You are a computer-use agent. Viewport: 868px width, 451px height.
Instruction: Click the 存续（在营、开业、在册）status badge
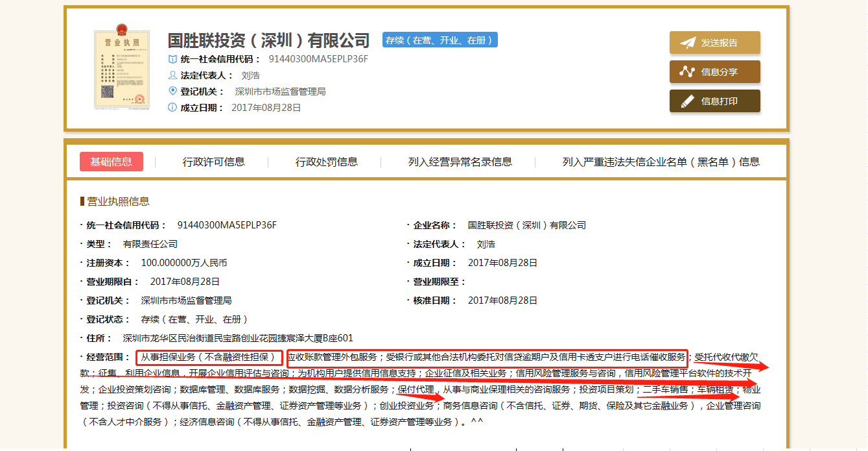pos(440,40)
